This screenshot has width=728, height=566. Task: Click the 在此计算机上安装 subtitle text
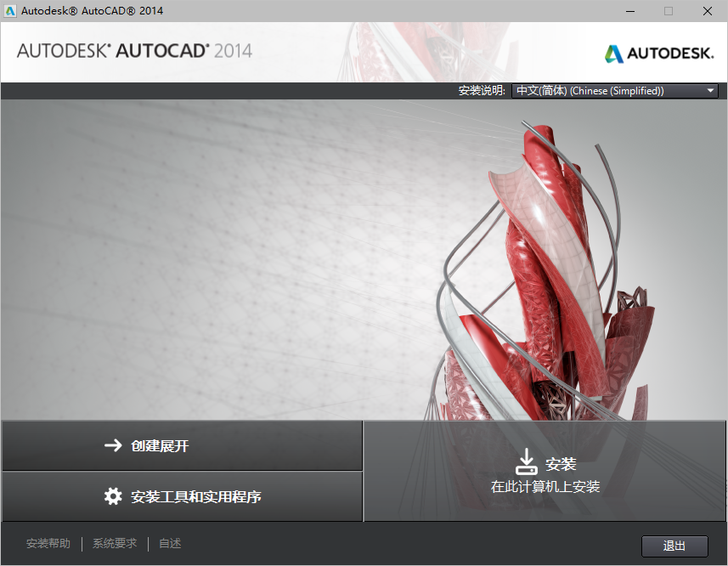[545, 486]
